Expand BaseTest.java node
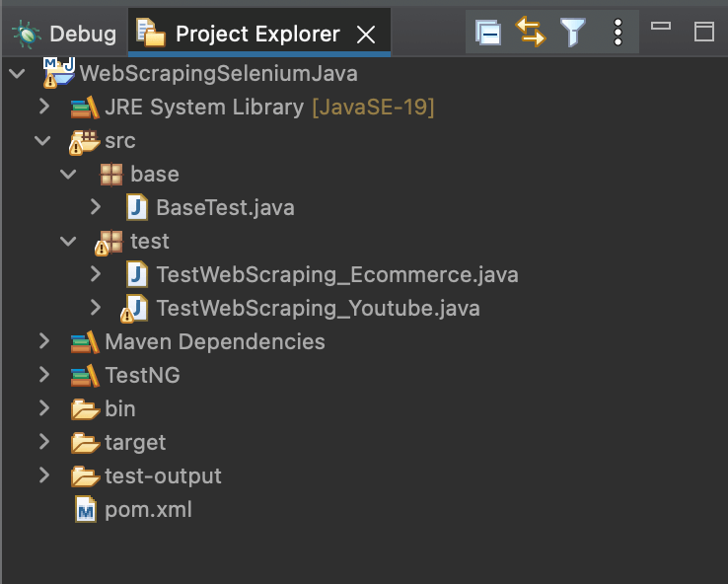The width and height of the screenshot is (728, 584). [x=96, y=207]
